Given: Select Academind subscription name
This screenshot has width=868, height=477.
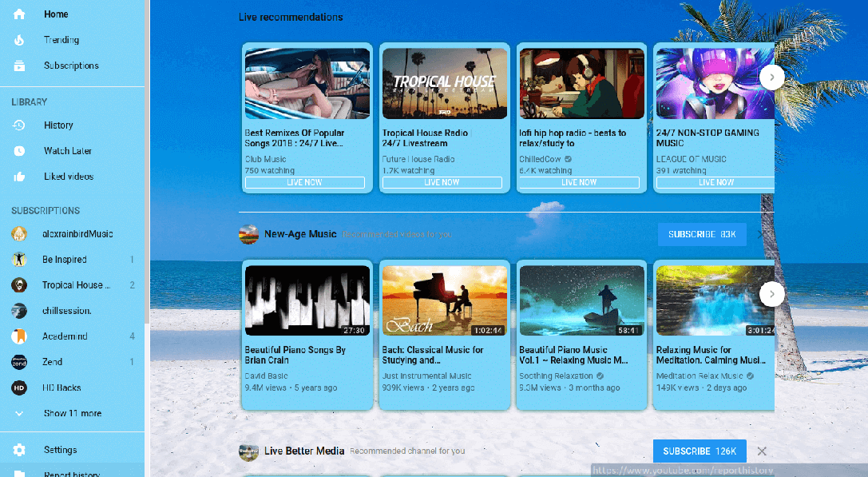Looking at the screenshot, I should tap(65, 336).
